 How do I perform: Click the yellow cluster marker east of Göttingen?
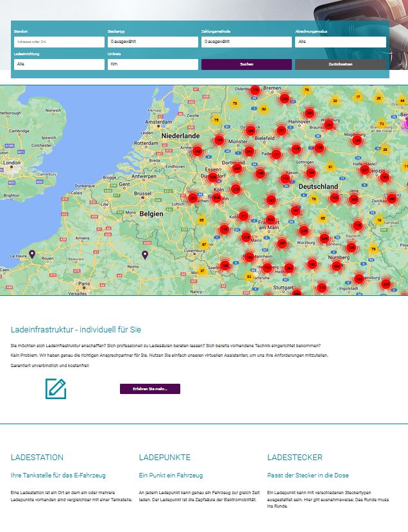click(x=330, y=167)
